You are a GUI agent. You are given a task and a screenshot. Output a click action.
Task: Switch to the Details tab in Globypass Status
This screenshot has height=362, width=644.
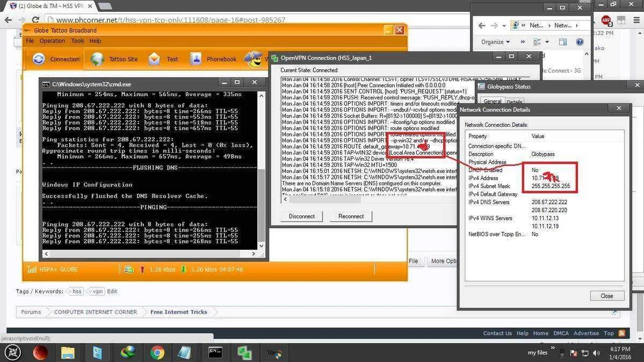514,102
